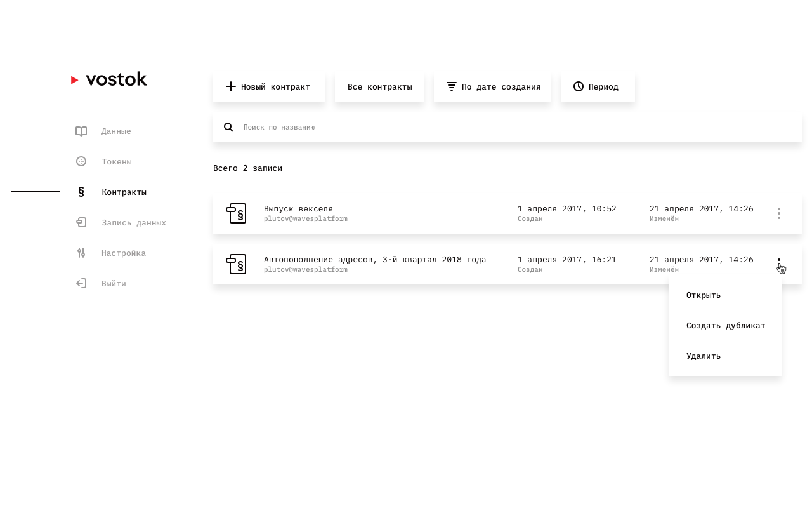
Task: Open the Настройка page
Action: [124, 253]
